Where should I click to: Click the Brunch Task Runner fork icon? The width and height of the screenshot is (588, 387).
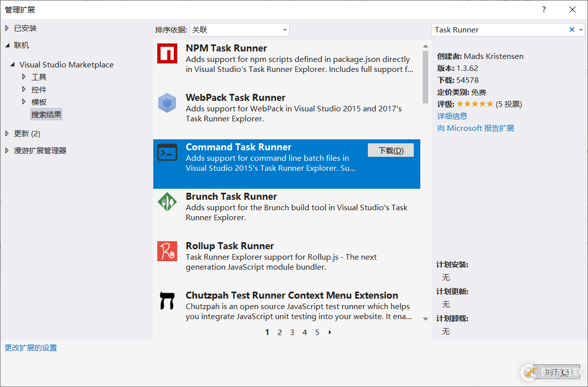167,202
